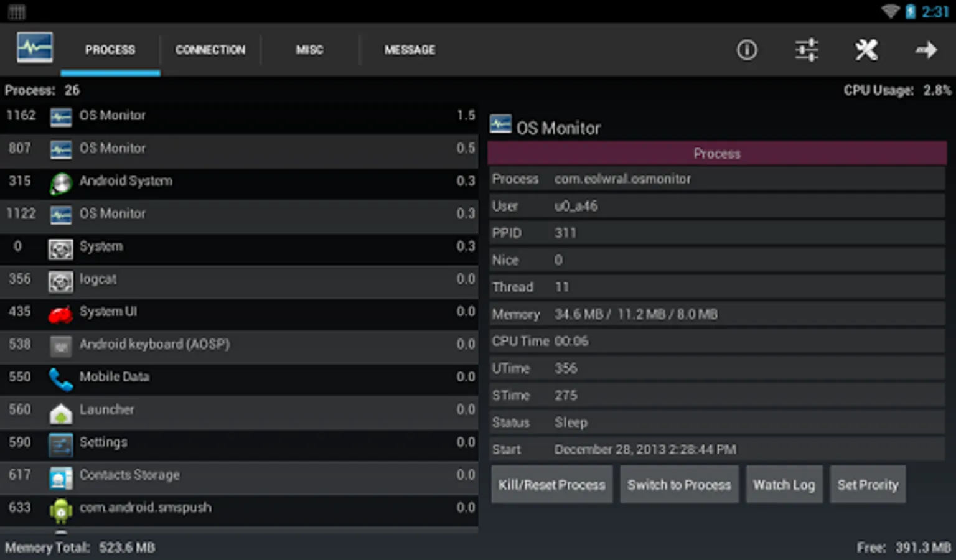Image resolution: width=956 pixels, height=560 pixels.
Task: Collapse the Process section header
Action: tap(717, 153)
